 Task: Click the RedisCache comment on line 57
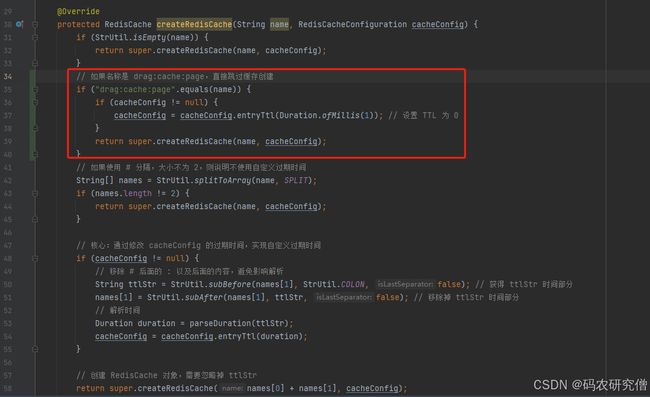pyautogui.click(x=166, y=375)
